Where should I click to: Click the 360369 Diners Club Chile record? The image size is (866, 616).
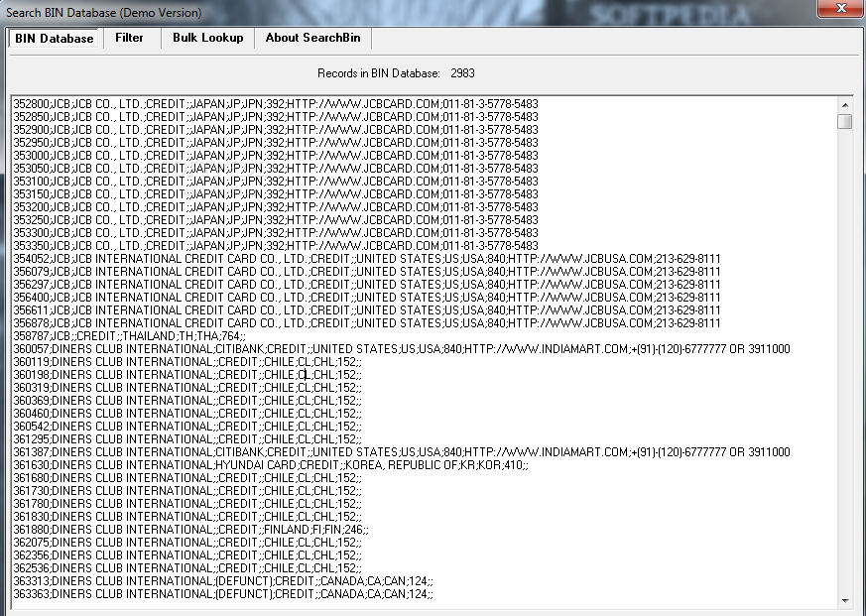(x=187, y=401)
